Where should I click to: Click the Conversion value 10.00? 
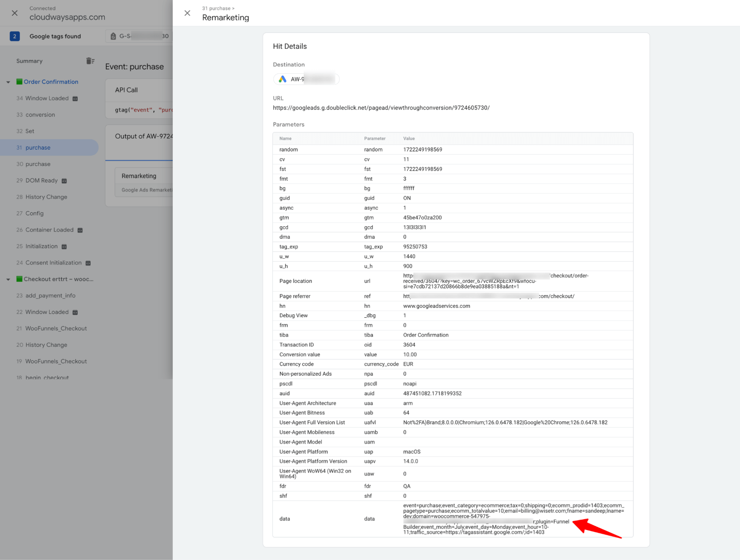[410, 355]
